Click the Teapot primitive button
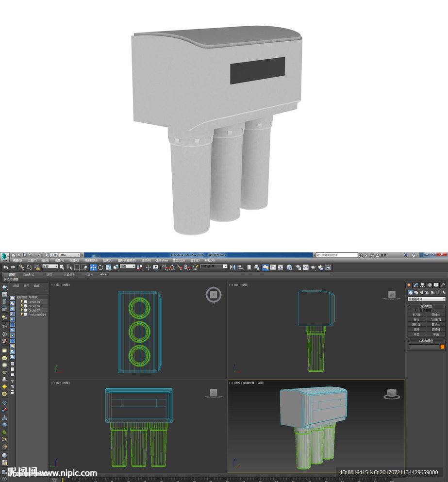Viewport: 448px width, 482px height. click(x=416, y=334)
